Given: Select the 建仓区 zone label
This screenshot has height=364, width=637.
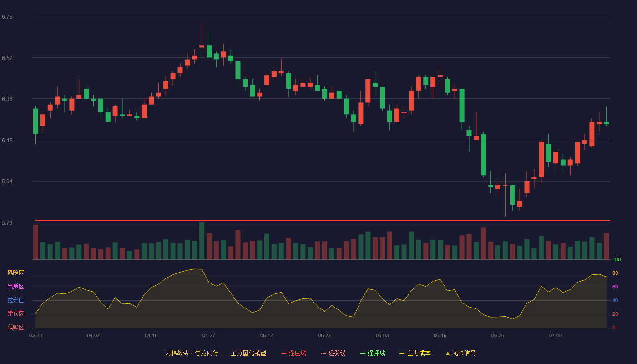Looking at the screenshot, I should pos(15,314).
